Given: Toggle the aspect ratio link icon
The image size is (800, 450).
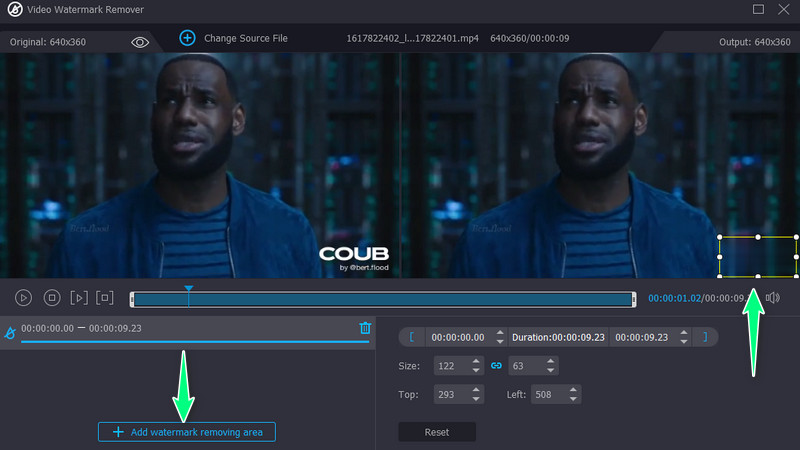Looking at the screenshot, I should [495, 366].
